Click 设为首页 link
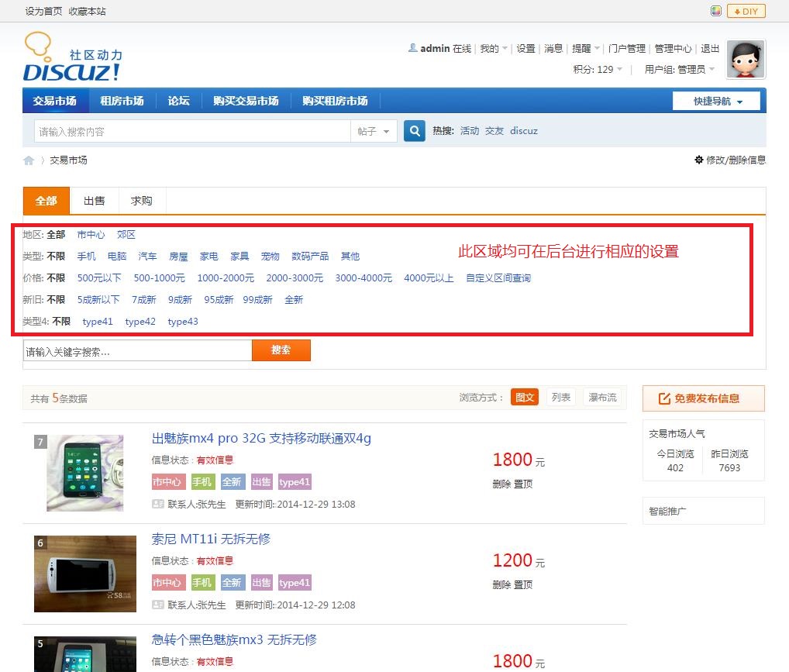 (x=43, y=11)
